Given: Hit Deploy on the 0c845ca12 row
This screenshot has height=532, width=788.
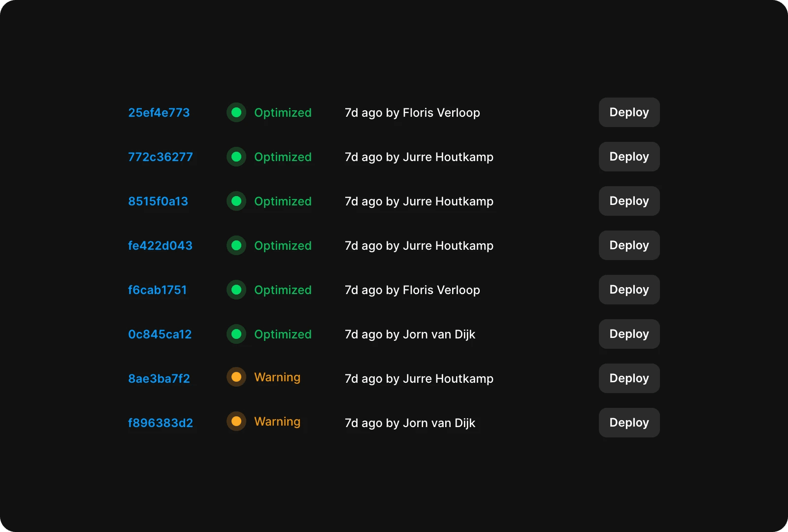Looking at the screenshot, I should click(x=629, y=334).
